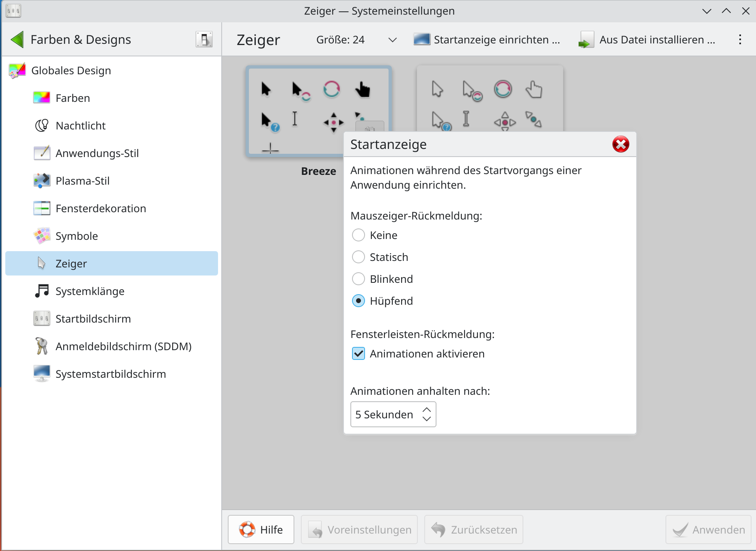Select the Statisch radio button
756x551 pixels.
[x=358, y=257]
